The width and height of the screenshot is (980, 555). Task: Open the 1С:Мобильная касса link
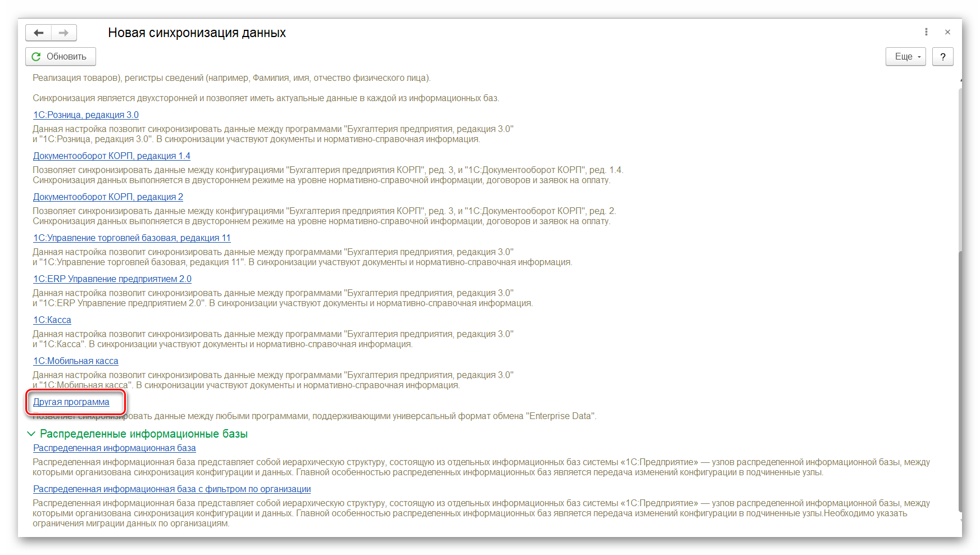tap(76, 361)
